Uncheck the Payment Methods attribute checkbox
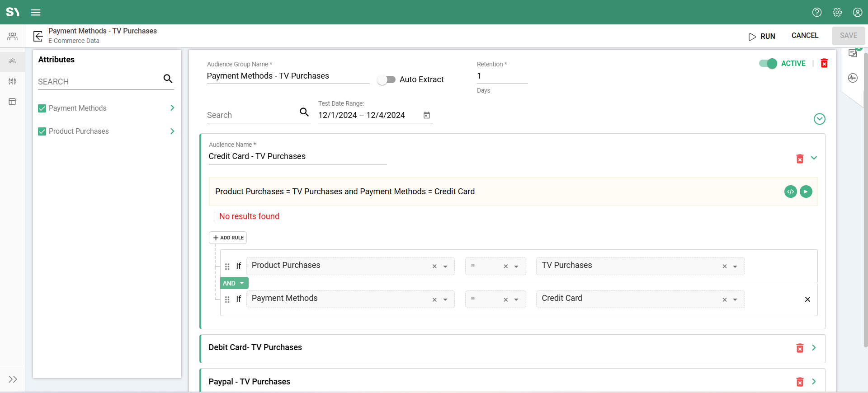Image resolution: width=868 pixels, height=393 pixels. pos(42,108)
